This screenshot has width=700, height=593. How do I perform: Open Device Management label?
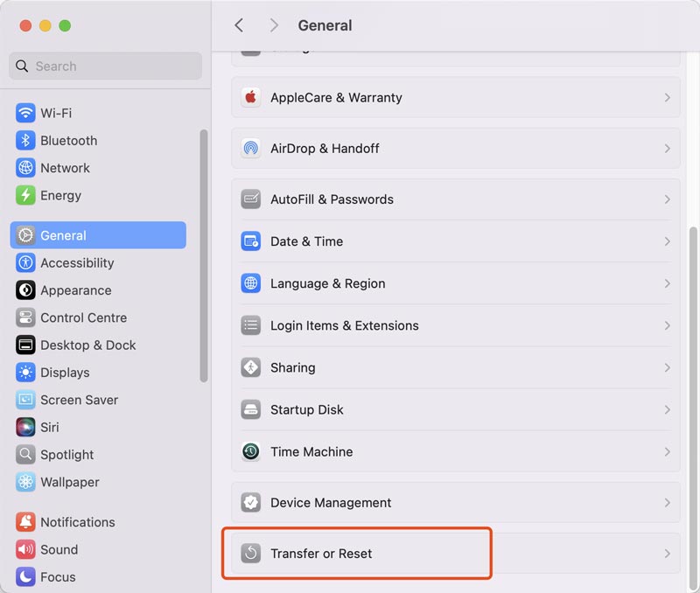click(x=331, y=502)
